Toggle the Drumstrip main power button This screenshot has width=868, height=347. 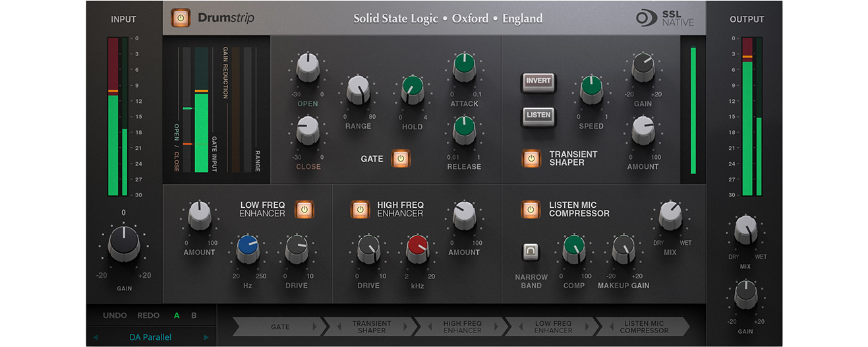(x=180, y=18)
